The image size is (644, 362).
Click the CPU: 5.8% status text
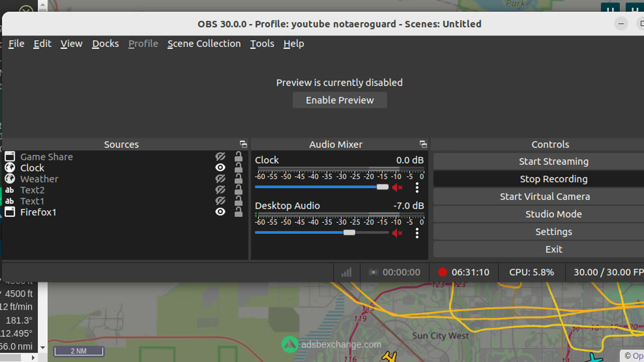(531, 272)
